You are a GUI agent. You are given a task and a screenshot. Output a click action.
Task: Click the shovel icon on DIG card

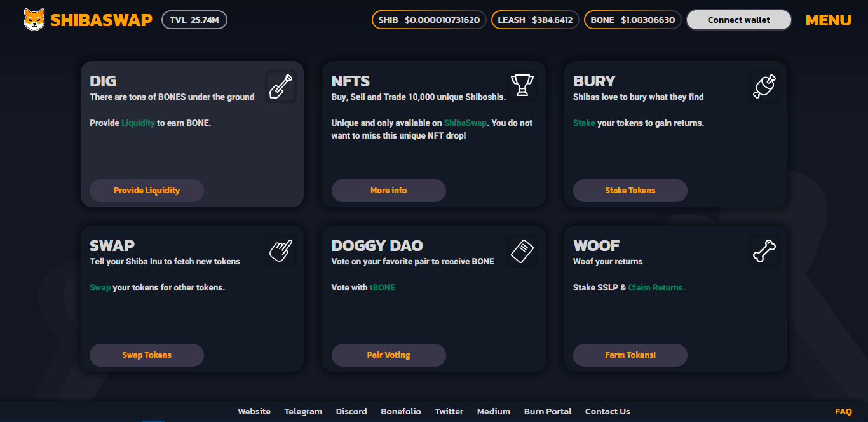(x=281, y=86)
